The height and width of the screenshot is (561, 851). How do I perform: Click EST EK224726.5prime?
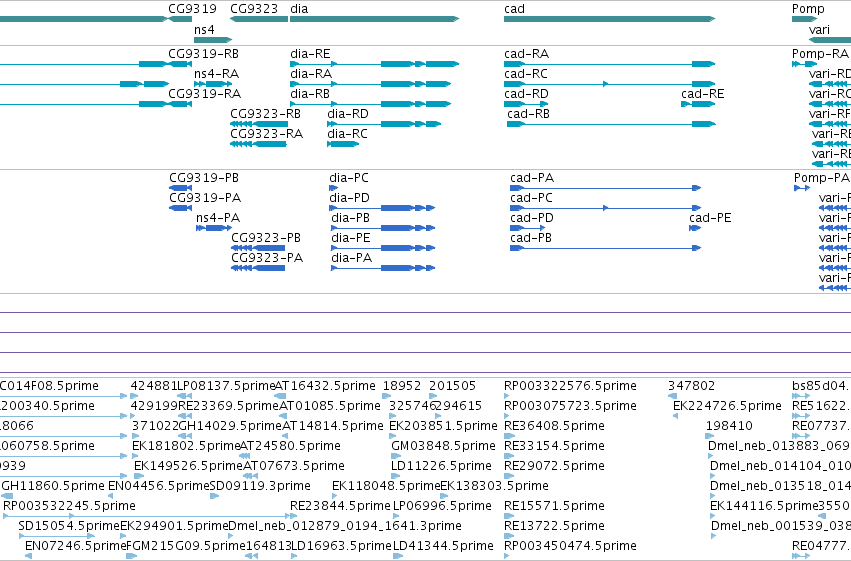click(x=727, y=406)
